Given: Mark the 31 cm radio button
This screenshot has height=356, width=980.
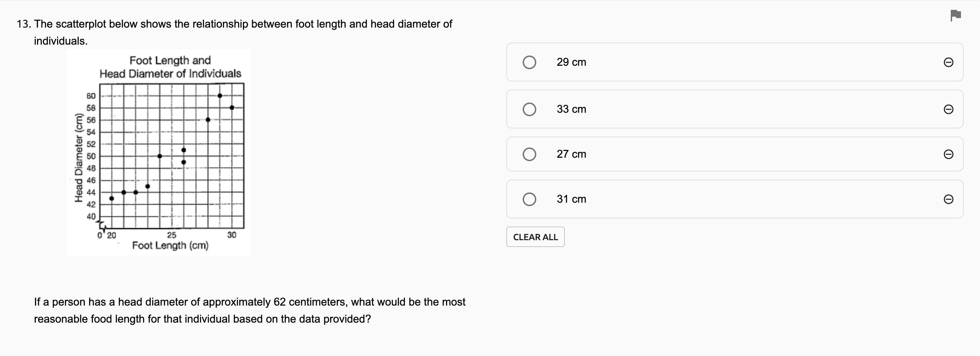Looking at the screenshot, I should pyautogui.click(x=529, y=199).
